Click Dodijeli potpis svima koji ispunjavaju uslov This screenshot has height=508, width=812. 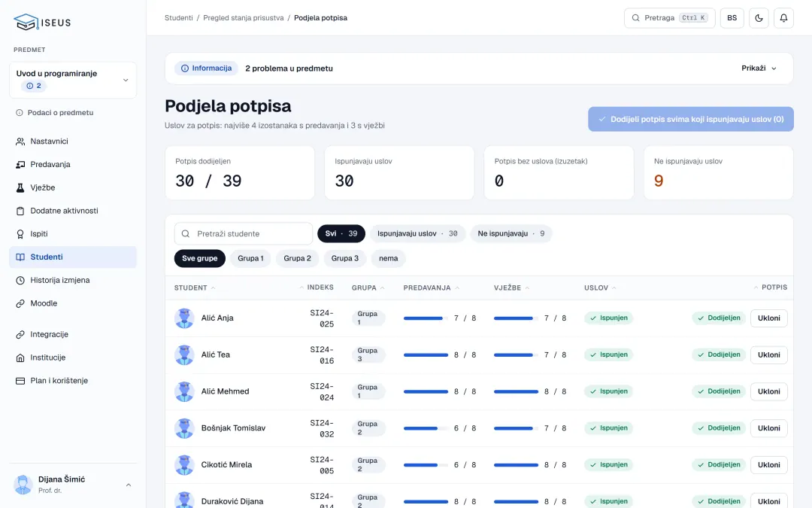[x=691, y=119]
